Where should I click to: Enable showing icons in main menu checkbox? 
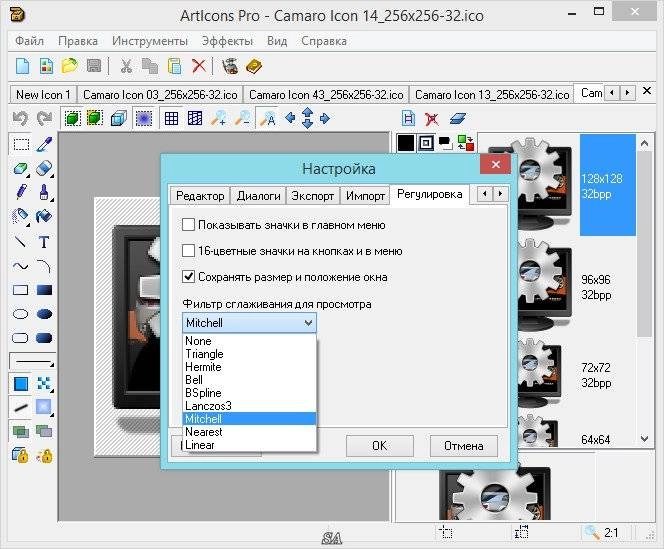pos(188,225)
